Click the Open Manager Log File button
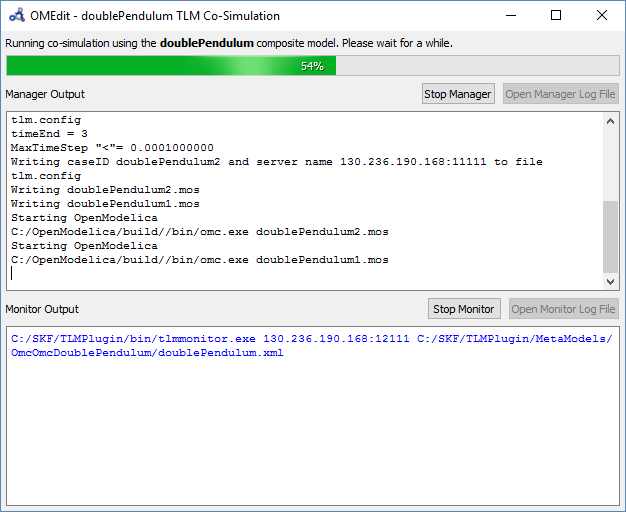Image resolution: width=626 pixels, height=512 pixels. pyautogui.click(x=561, y=94)
